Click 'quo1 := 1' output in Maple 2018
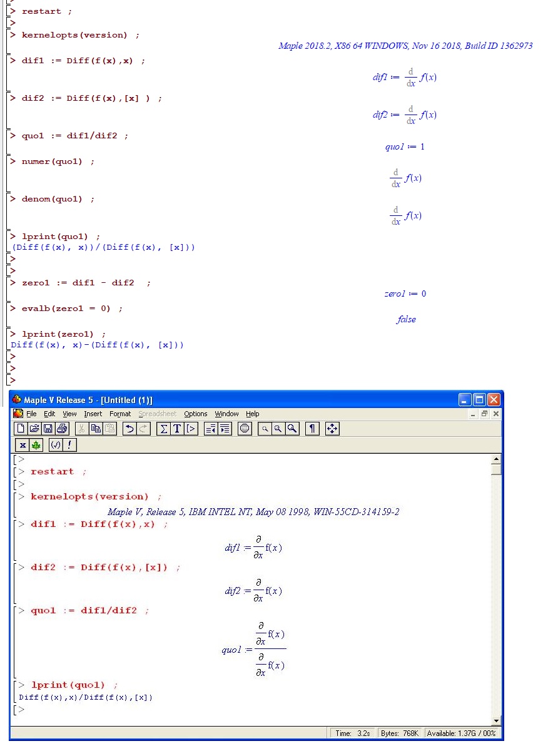Image resolution: width=548 pixels, height=756 pixels. (405, 146)
